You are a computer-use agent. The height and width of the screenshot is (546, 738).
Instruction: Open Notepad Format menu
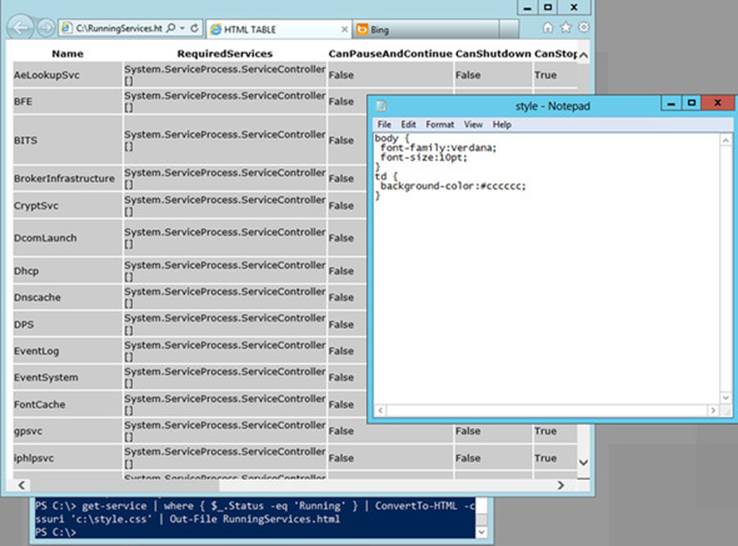tap(440, 125)
